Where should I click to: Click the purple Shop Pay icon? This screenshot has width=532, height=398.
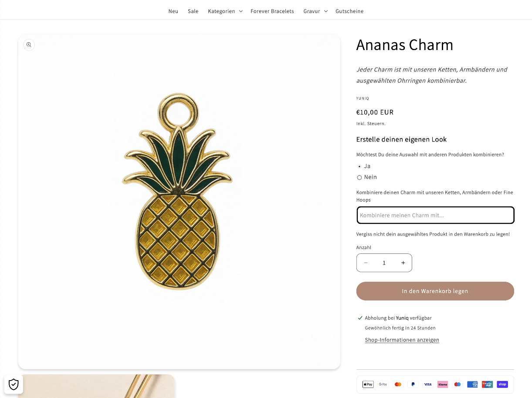(502, 385)
